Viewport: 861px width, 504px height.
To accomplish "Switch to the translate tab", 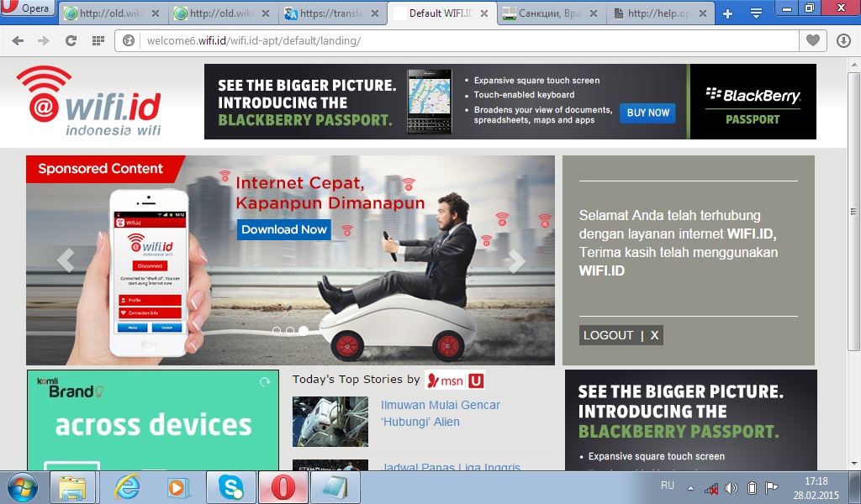I will tap(333, 13).
